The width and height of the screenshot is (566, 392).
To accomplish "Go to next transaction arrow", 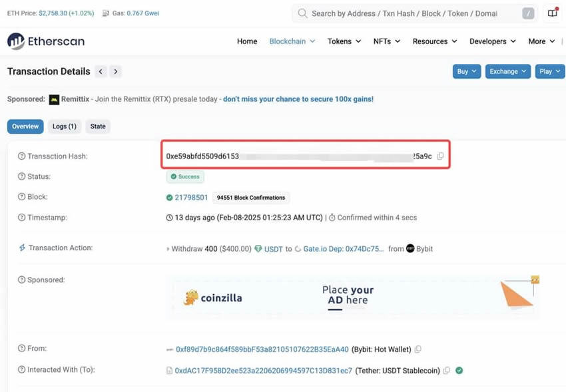I will point(116,72).
